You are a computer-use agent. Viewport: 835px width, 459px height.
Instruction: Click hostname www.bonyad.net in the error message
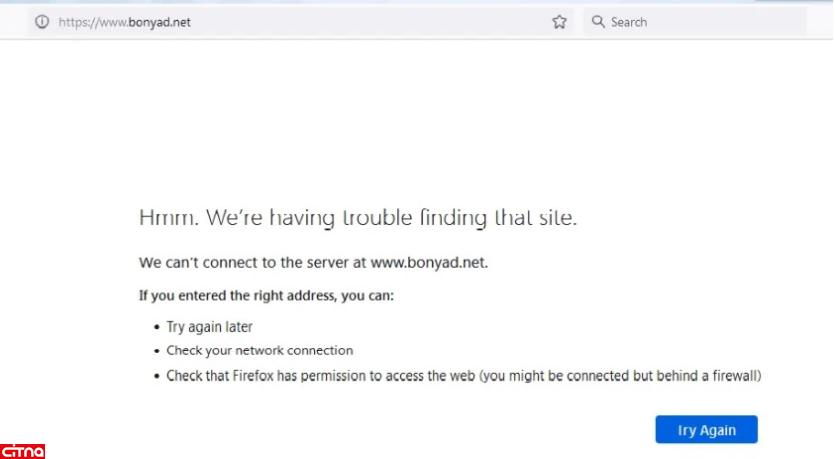(x=428, y=263)
